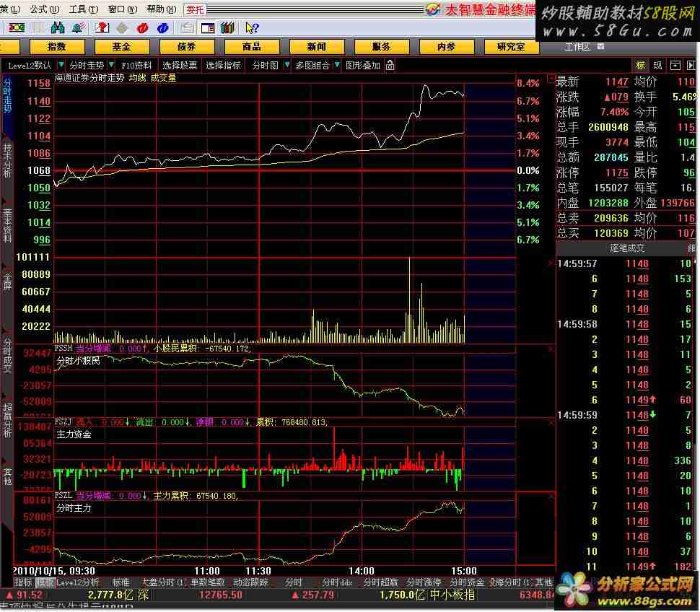The image size is (700, 612).
Task: Expand the dropdown arrow next to 多图组合
Action: click(x=337, y=65)
